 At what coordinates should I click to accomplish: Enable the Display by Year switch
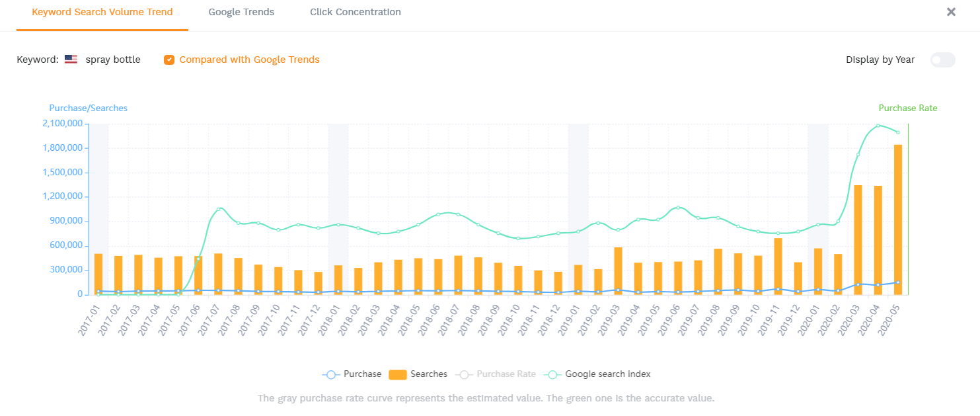click(x=942, y=60)
